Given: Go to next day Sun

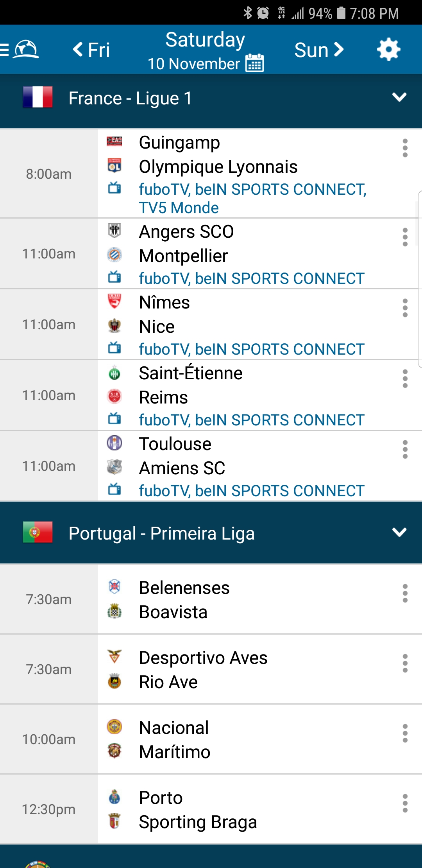Looking at the screenshot, I should (319, 50).
